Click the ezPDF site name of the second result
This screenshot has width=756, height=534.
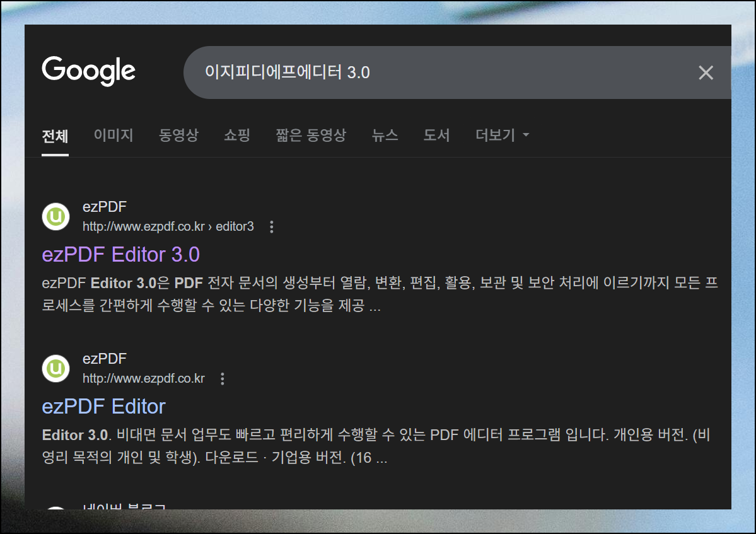click(x=105, y=359)
